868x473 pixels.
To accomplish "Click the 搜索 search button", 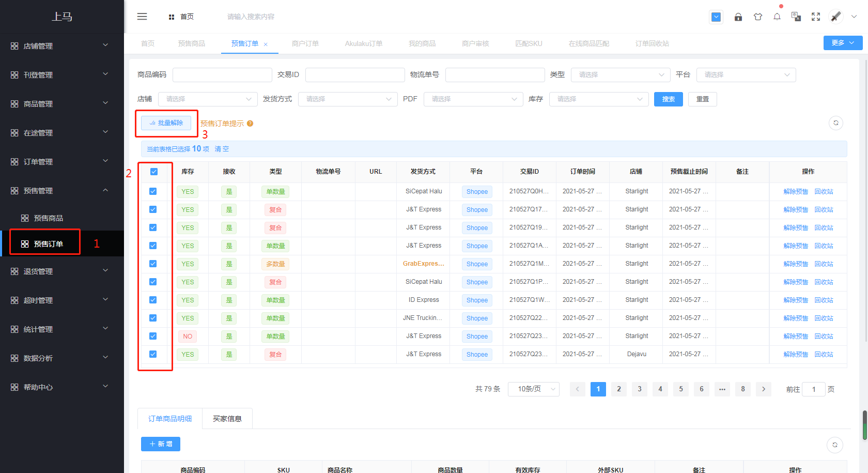I will click(x=669, y=99).
